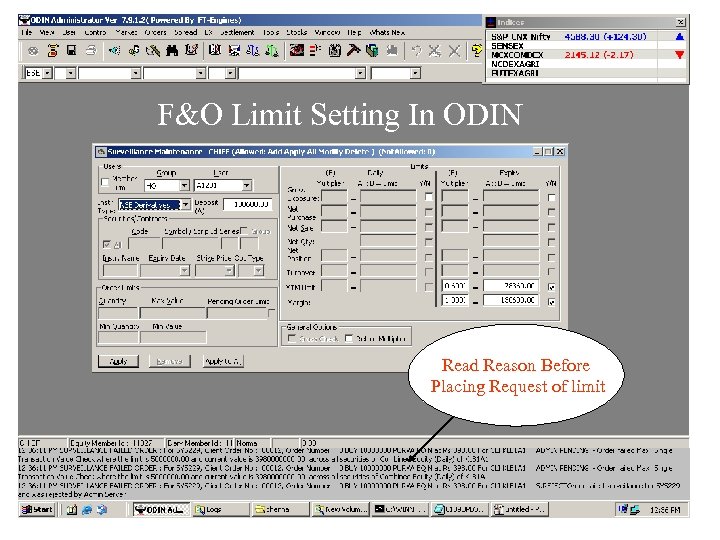Viewport: 720px width, 540px height.
Task: Switch to ODIN taskbar window
Action: [x=162, y=509]
